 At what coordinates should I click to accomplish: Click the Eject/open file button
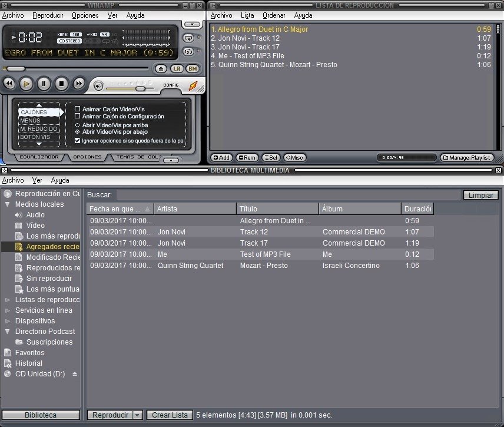pyautogui.click(x=161, y=68)
